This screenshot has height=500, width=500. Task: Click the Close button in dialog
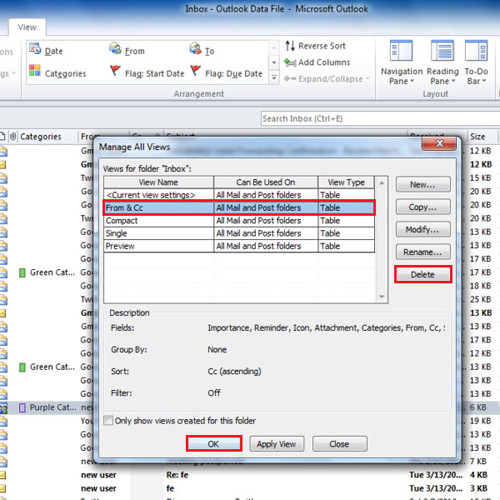(340, 444)
